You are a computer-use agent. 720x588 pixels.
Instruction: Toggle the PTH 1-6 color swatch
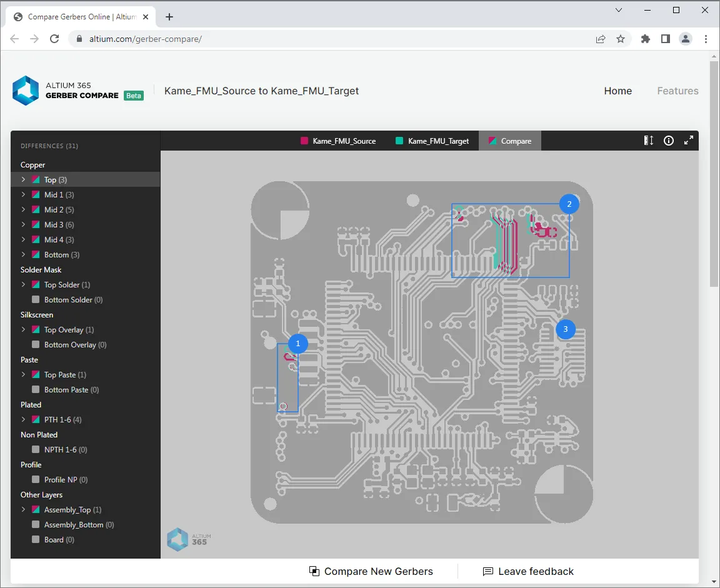36,419
